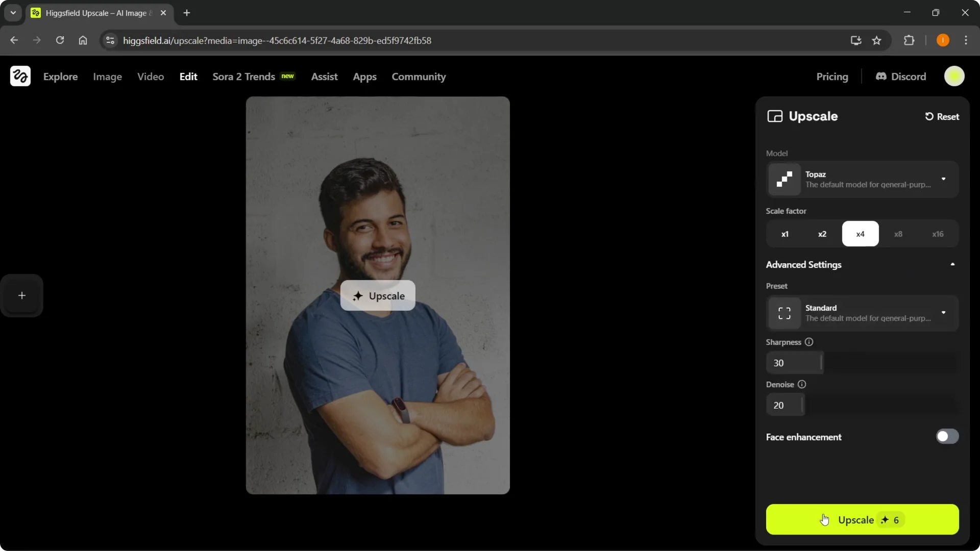Enable the Face enhancement toggle

click(947, 437)
